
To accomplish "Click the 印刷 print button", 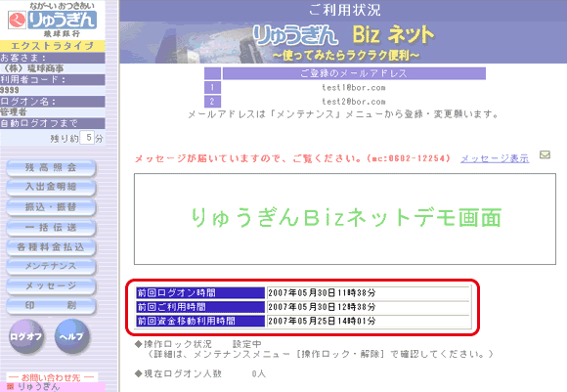I will coord(51,306).
